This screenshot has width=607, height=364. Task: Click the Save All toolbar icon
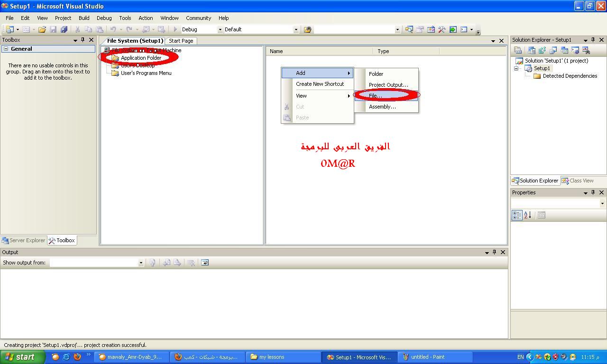click(x=64, y=29)
